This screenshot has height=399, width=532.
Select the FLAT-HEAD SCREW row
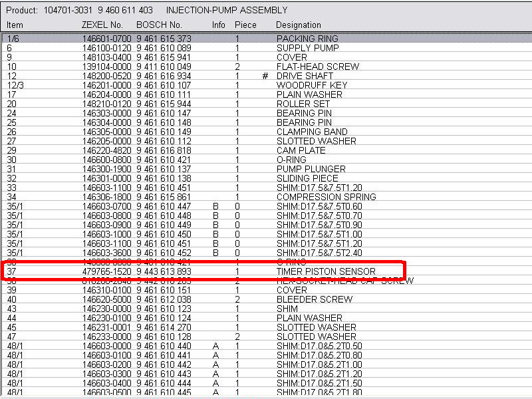pyautogui.click(x=267, y=66)
